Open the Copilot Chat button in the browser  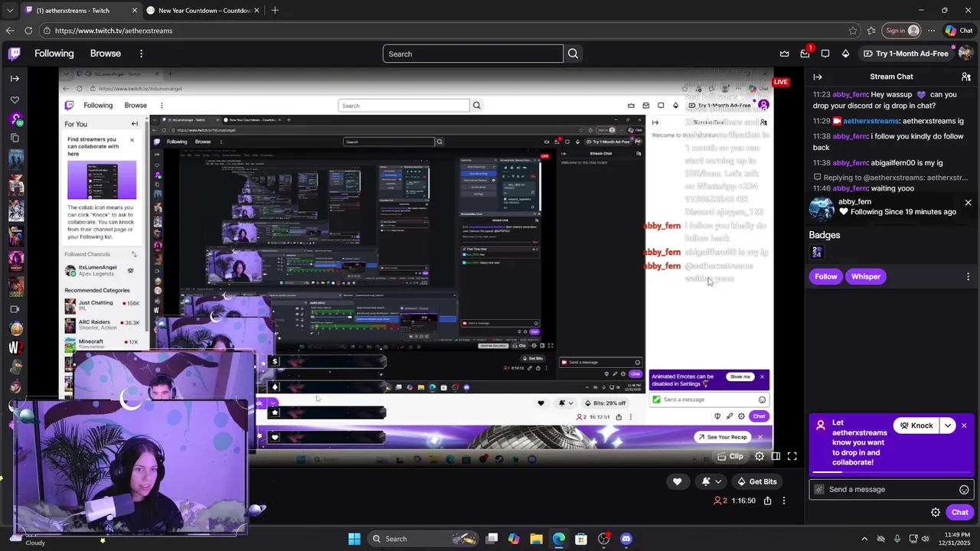[959, 31]
